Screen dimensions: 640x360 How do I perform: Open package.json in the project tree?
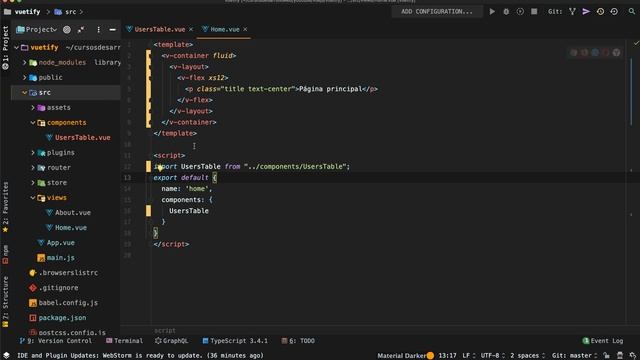tap(62, 318)
